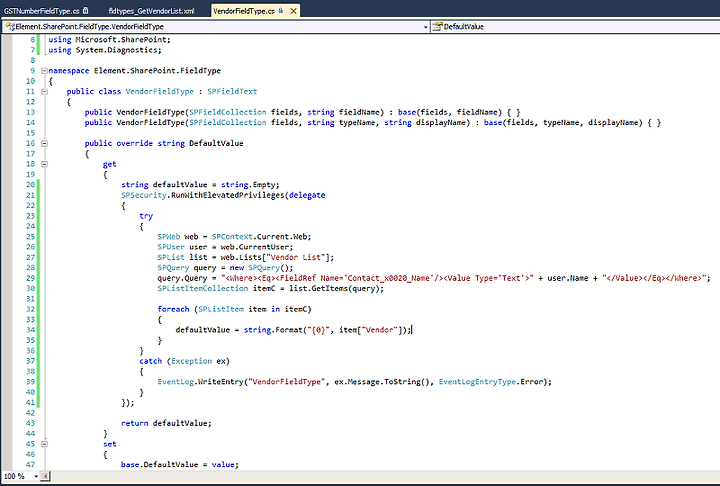Open the 100 % zoom dropdown
The image size is (720, 486).
pyautogui.click(x=36, y=476)
